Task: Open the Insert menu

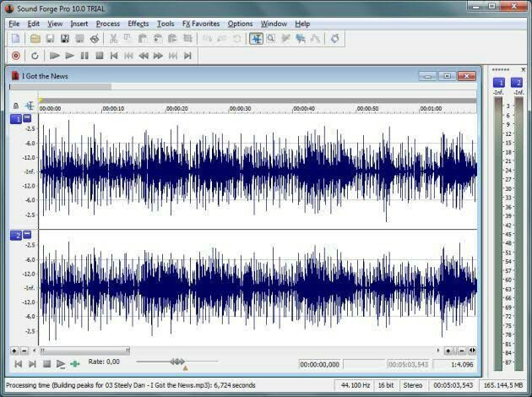Action: [79, 24]
